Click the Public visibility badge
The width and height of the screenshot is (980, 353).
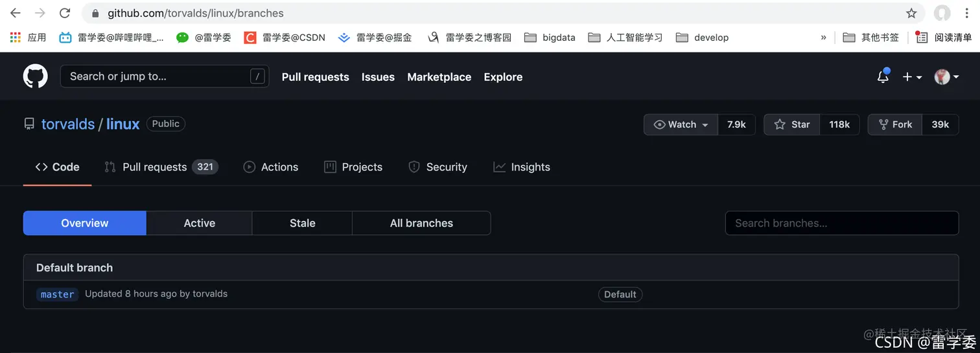[166, 124]
